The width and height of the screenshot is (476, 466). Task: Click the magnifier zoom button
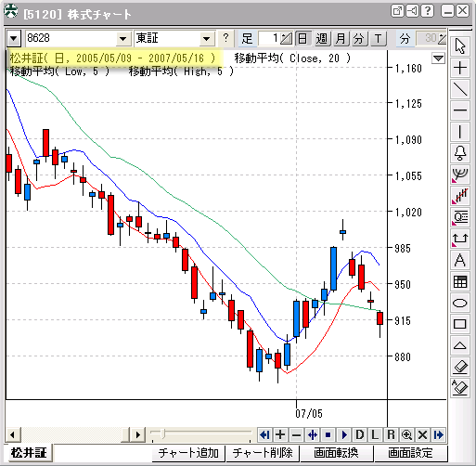coord(407,435)
